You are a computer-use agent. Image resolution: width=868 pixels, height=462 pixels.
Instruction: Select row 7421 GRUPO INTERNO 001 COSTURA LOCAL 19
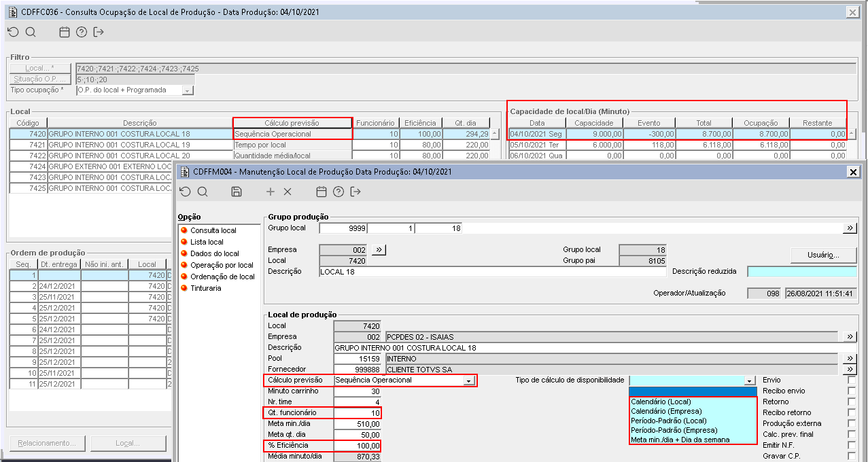coord(250,145)
